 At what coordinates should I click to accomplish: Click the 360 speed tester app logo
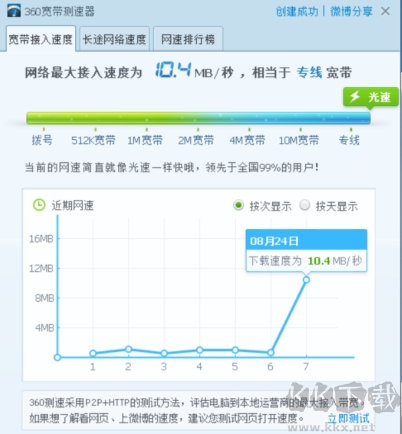tap(13, 11)
